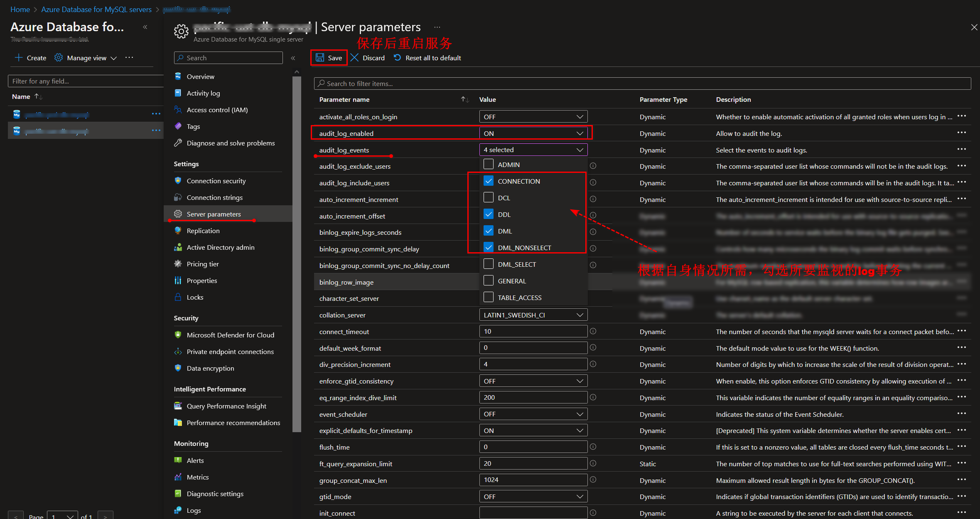The image size is (980, 519).
Task: Click info icon next to connect_timeout
Action: [x=593, y=331]
